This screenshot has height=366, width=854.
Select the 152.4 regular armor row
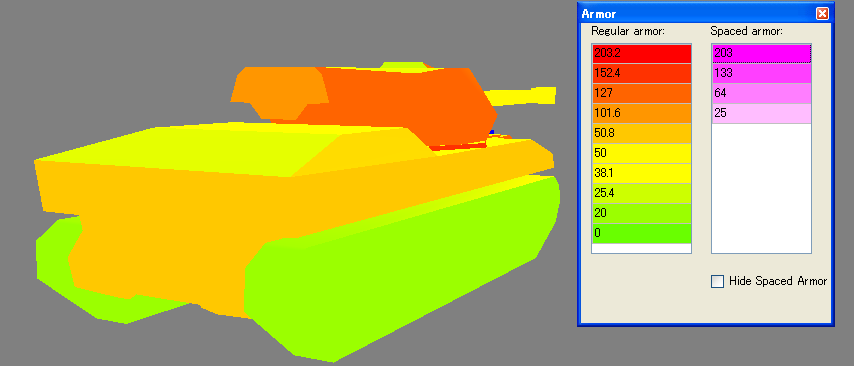642,74
